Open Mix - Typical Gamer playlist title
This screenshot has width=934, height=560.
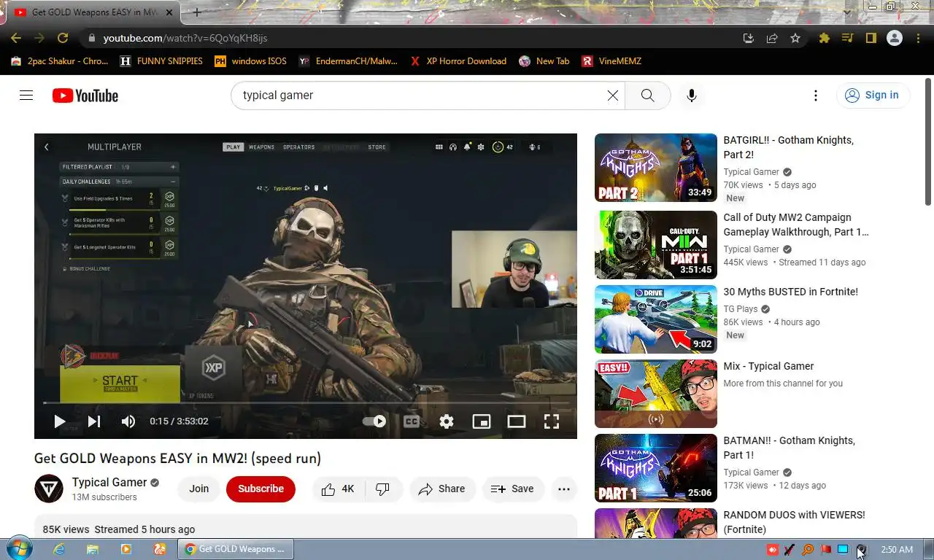(x=768, y=366)
